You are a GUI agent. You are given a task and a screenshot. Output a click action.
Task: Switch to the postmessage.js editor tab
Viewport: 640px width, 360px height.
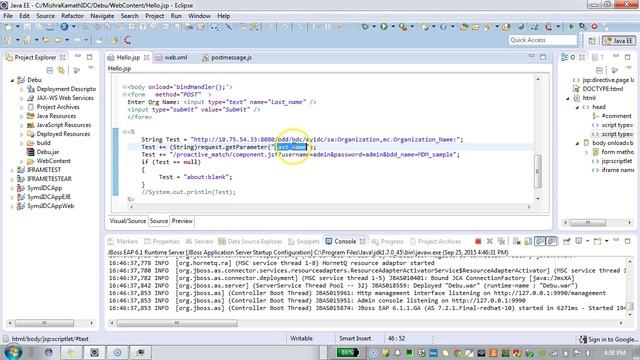pos(227,58)
